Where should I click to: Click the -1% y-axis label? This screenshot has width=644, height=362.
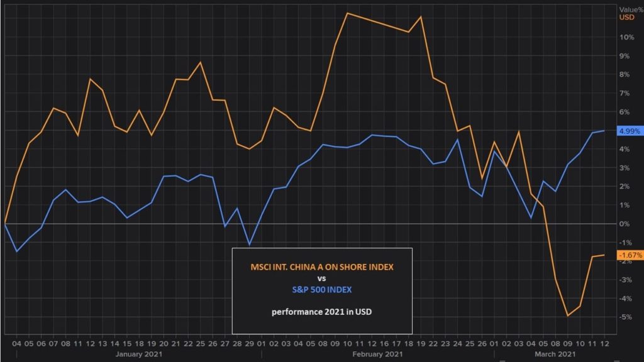pyautogui.click(x=626, y=243)
